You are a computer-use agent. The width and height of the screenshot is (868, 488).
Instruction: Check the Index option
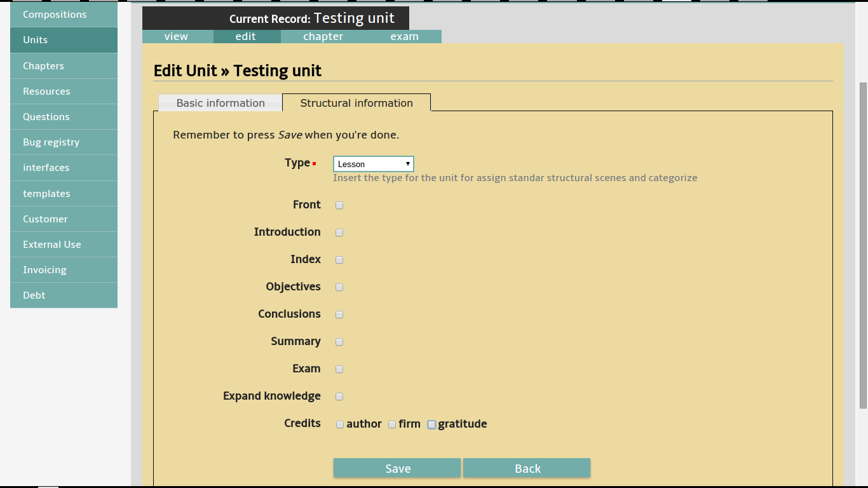coord(339,260)
